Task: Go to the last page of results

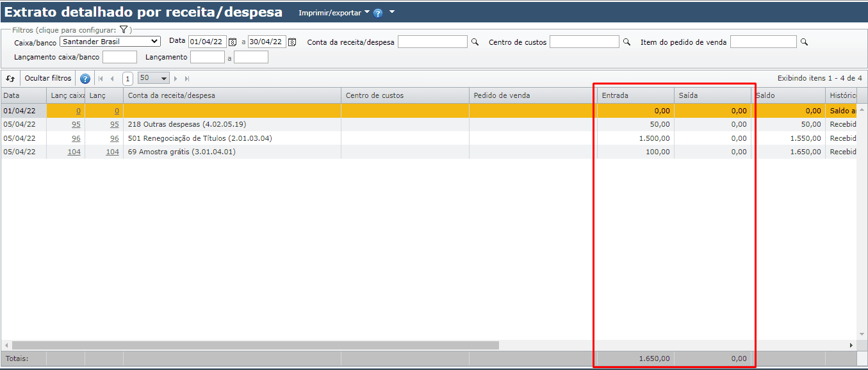Action: point(187,79)
